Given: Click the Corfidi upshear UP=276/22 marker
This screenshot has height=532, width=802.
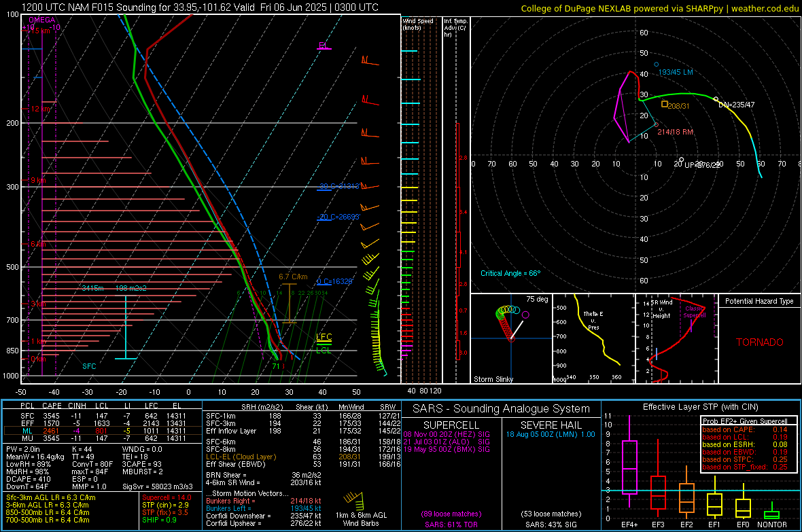Looking at the screenshot, I should point(681,160).
